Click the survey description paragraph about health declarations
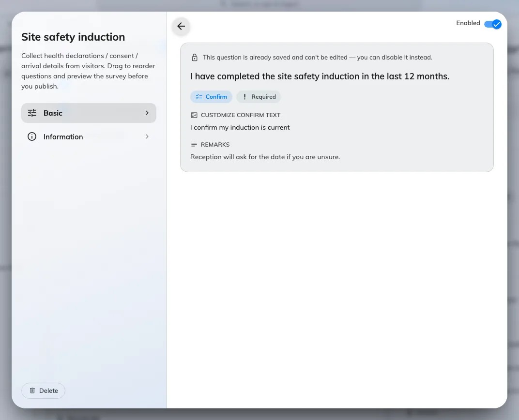Image resolution: width=519 pixels, height=420 pixels. point(89,71)
